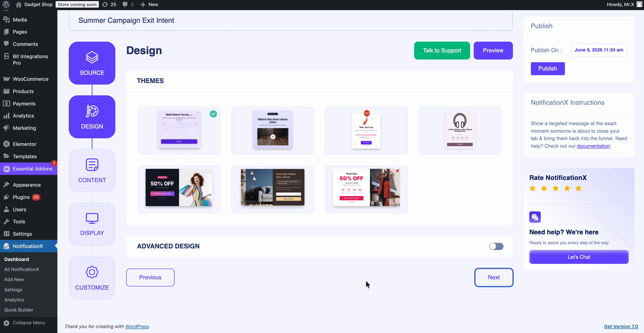Go to the CUSTOMIZE step
Image resolution: width=644 pixels, height=333 pixels.
tap(92, 277)
